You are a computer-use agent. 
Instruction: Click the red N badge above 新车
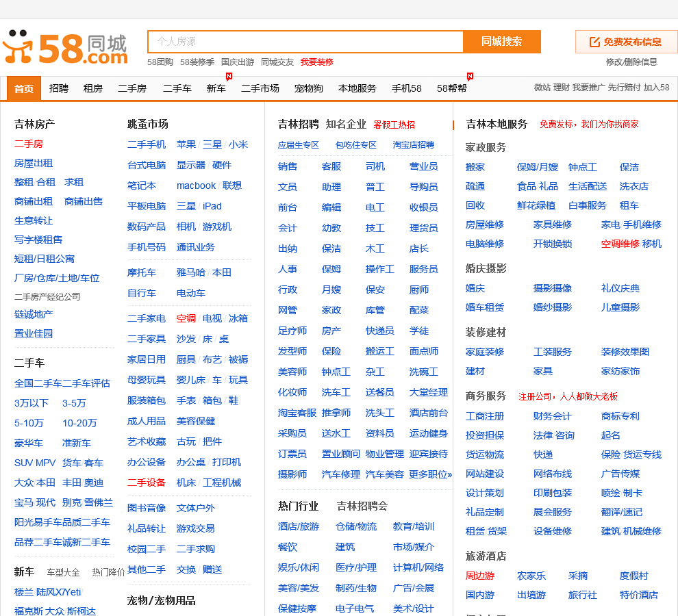point(229,77)
